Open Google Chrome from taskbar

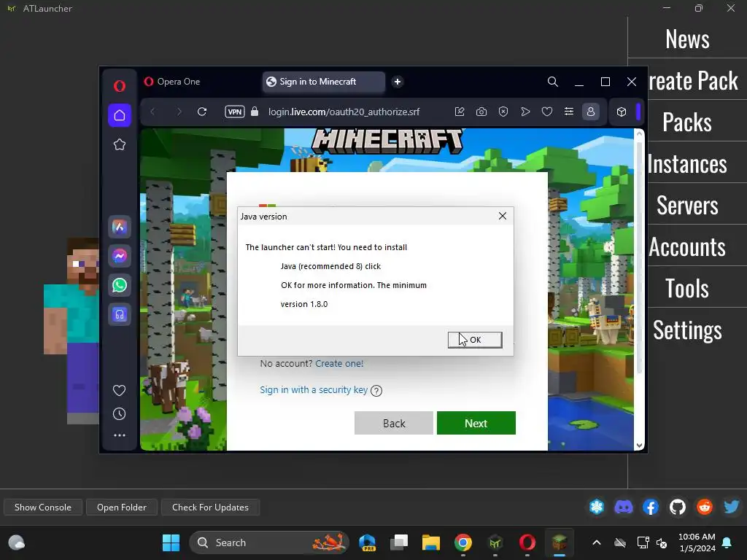(462, 542)
